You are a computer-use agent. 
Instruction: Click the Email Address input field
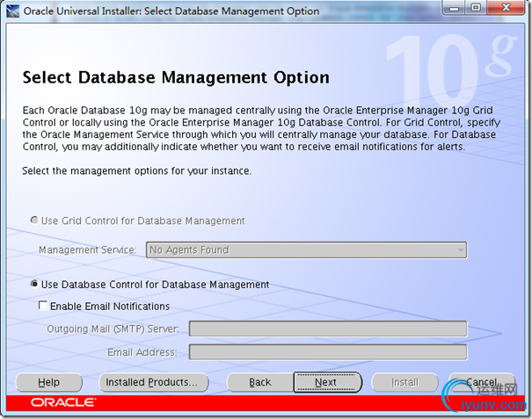[328, 352]
